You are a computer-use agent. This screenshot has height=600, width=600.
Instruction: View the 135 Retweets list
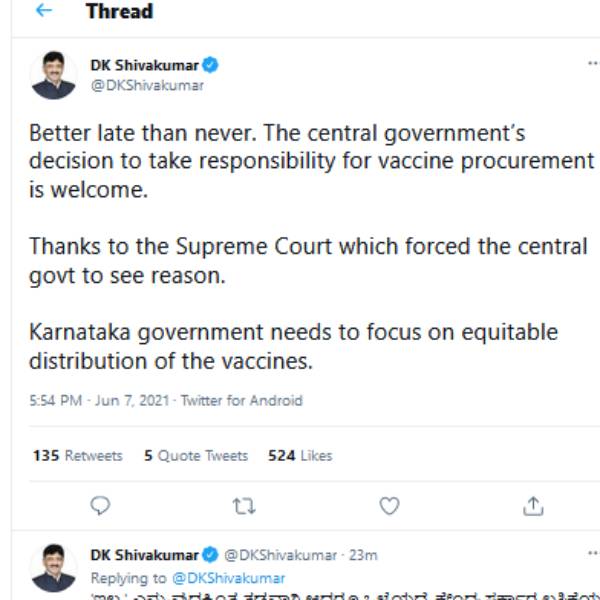point(78,455)
